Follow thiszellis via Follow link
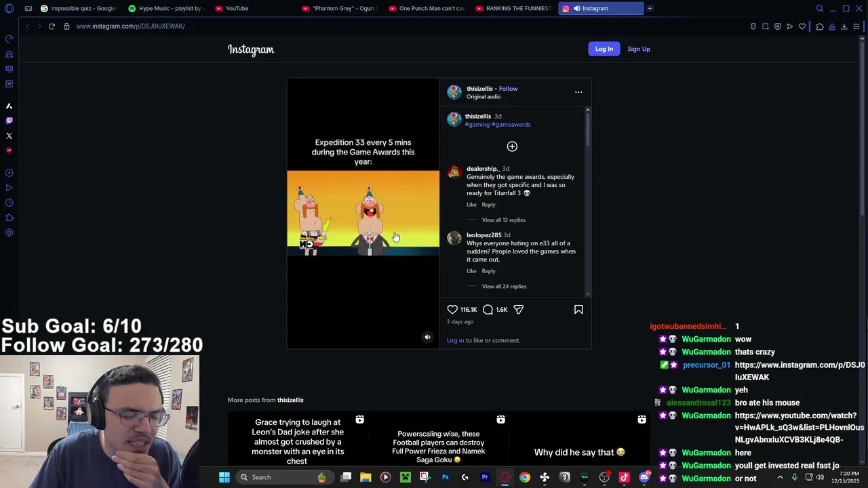 [x=508, y=89]
